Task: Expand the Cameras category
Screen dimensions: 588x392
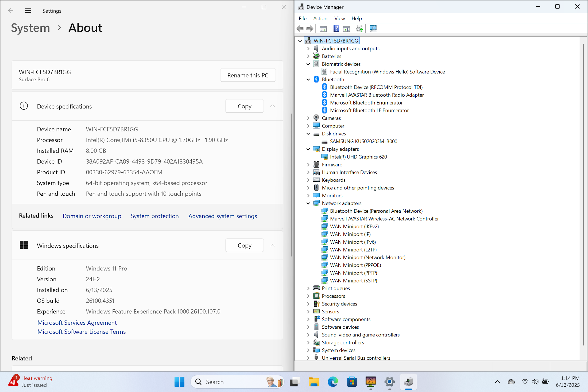Action: [x=308, y=118]
